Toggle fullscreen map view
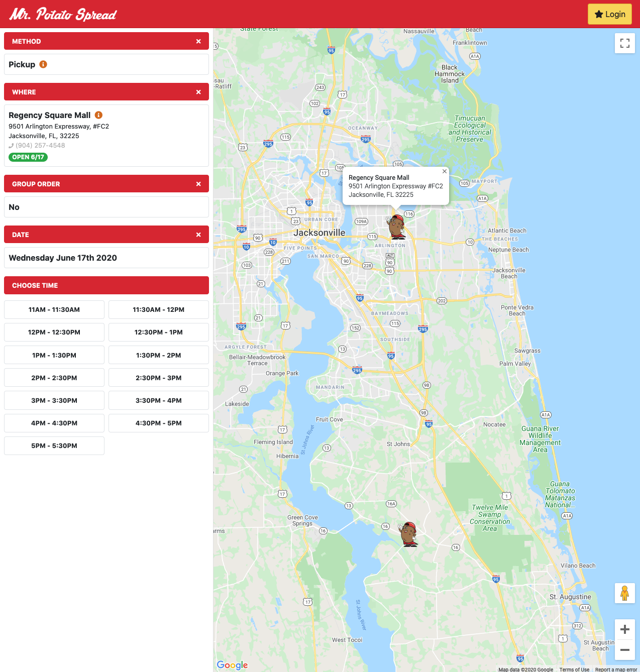This screenshot has height=672, width=640. click(625, 43)
